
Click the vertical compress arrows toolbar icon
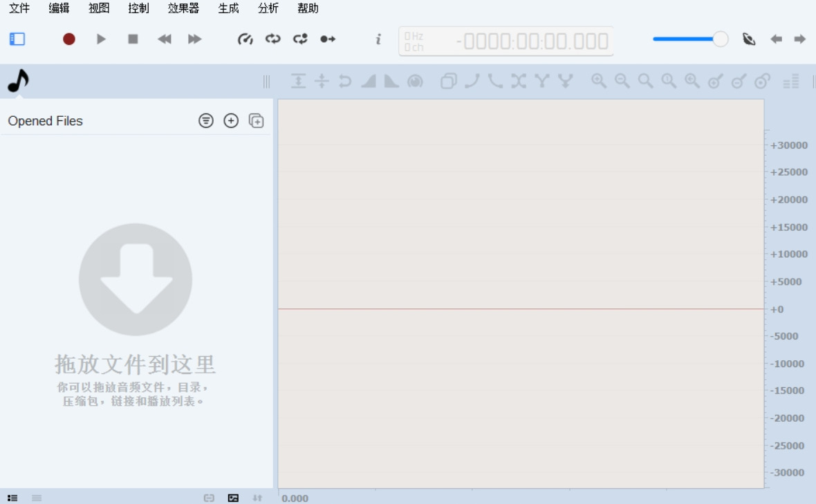[322, 81]
